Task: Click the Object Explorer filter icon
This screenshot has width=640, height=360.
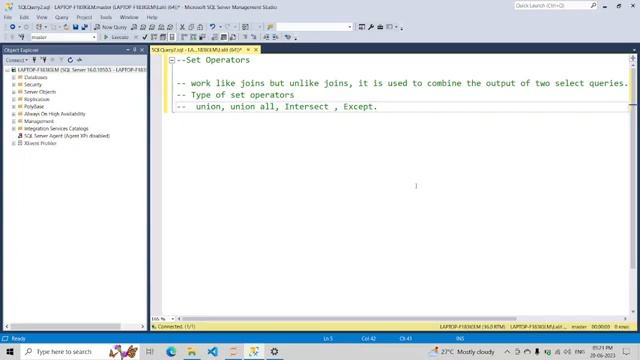Action: click(x=61, y=60)
